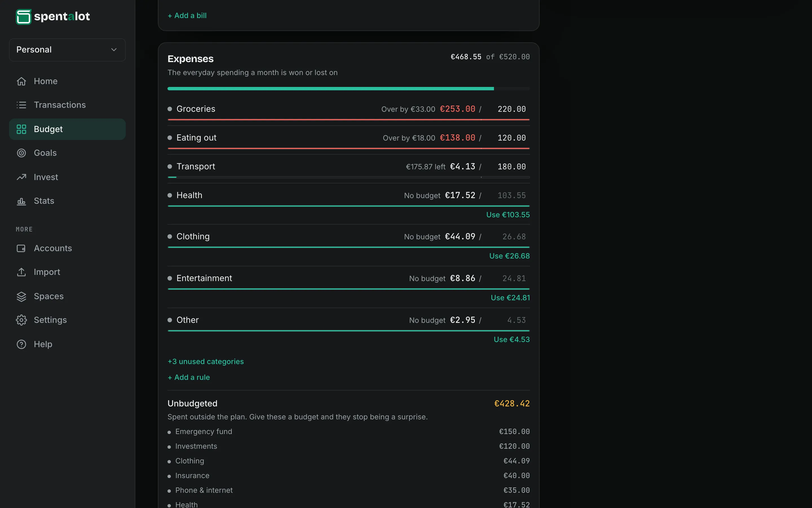Click the Goals target icon
Screen dimensions: 812x508
21,153
